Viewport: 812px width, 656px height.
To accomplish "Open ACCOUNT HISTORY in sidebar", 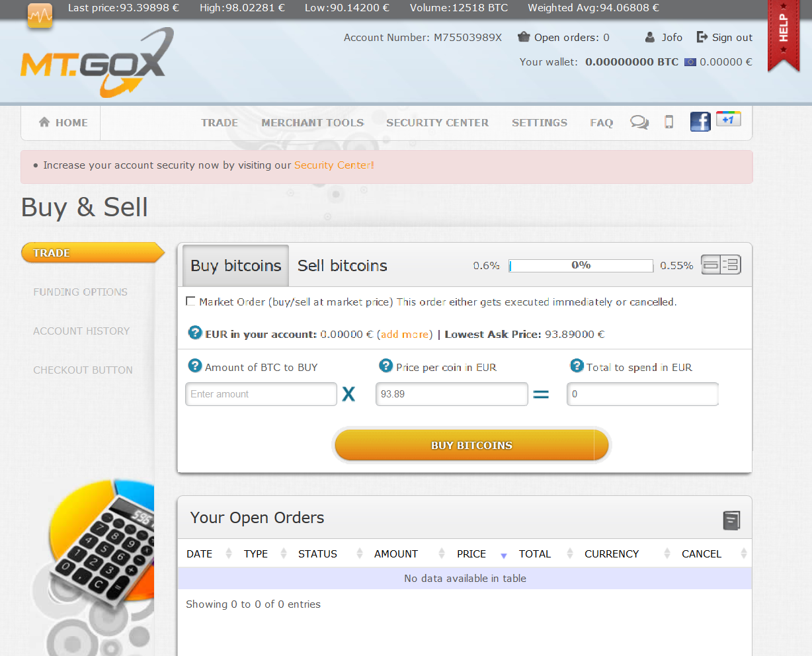I will pos(81,331).
